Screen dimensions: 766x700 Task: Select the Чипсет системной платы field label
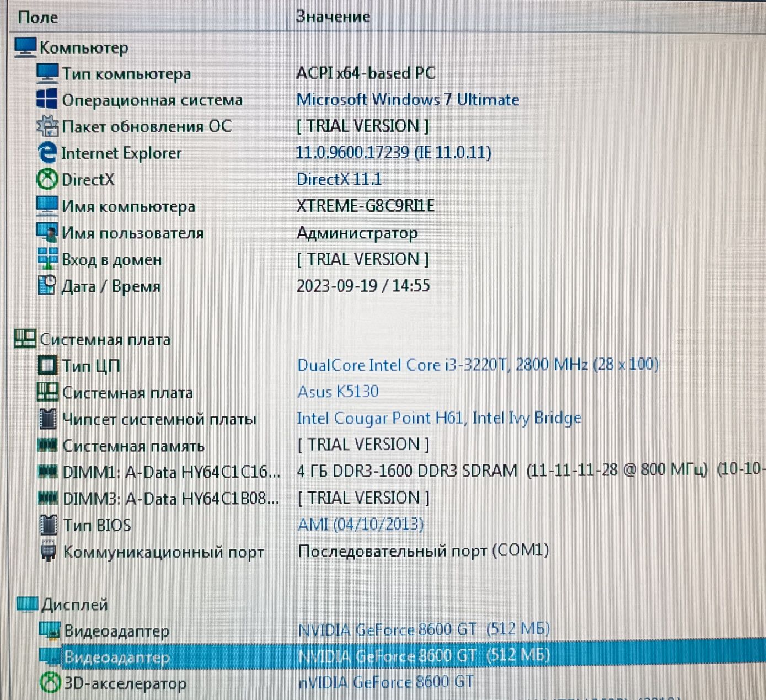click(x=159, y=419)
